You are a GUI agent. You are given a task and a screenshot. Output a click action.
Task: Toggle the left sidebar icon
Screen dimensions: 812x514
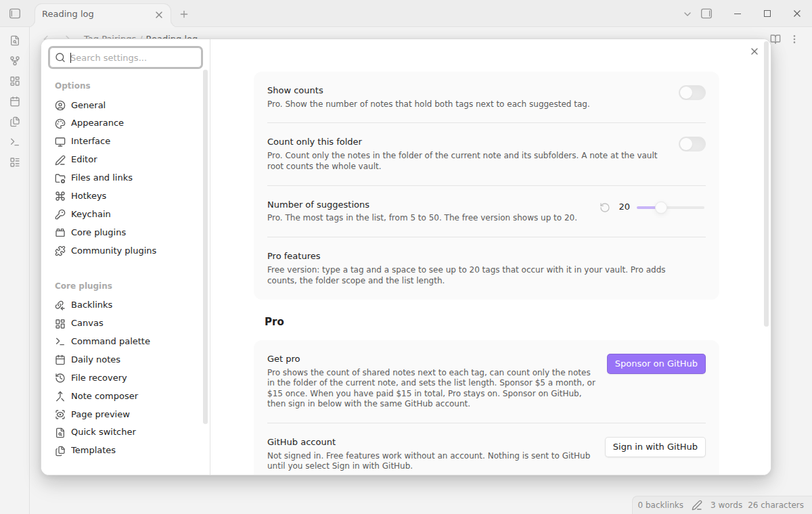[x=15, y=14]
